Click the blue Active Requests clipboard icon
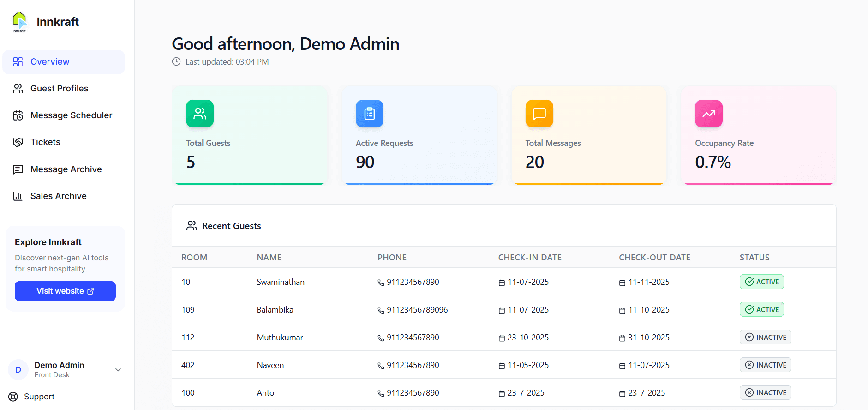 pyautogui.click(x=370, y=114)
